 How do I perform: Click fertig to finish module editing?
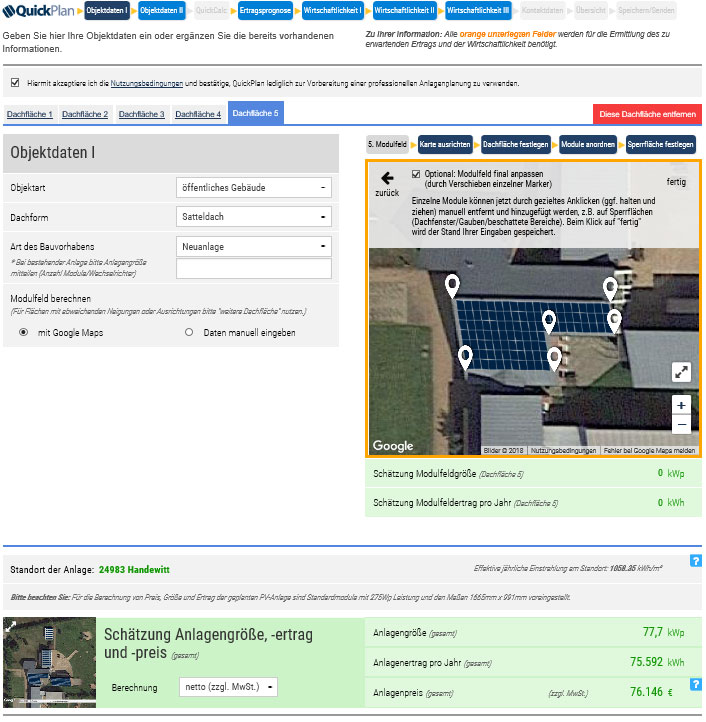coord(676,183)
